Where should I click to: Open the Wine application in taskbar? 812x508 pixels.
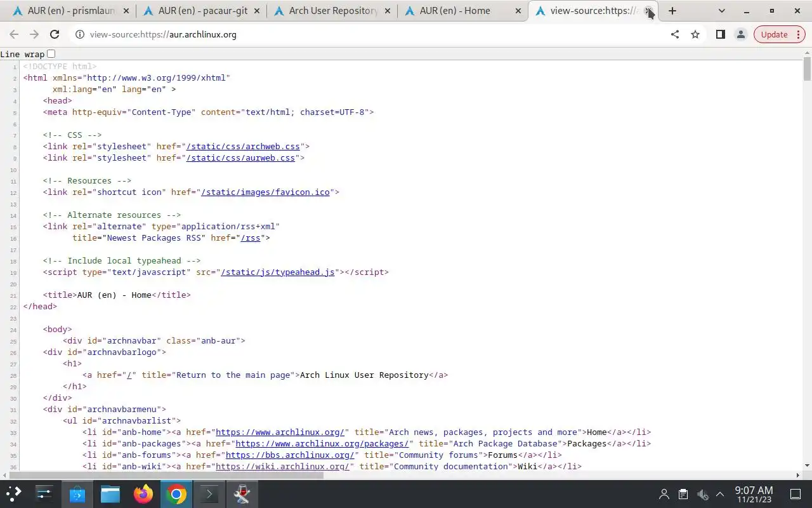pos(242,494)
